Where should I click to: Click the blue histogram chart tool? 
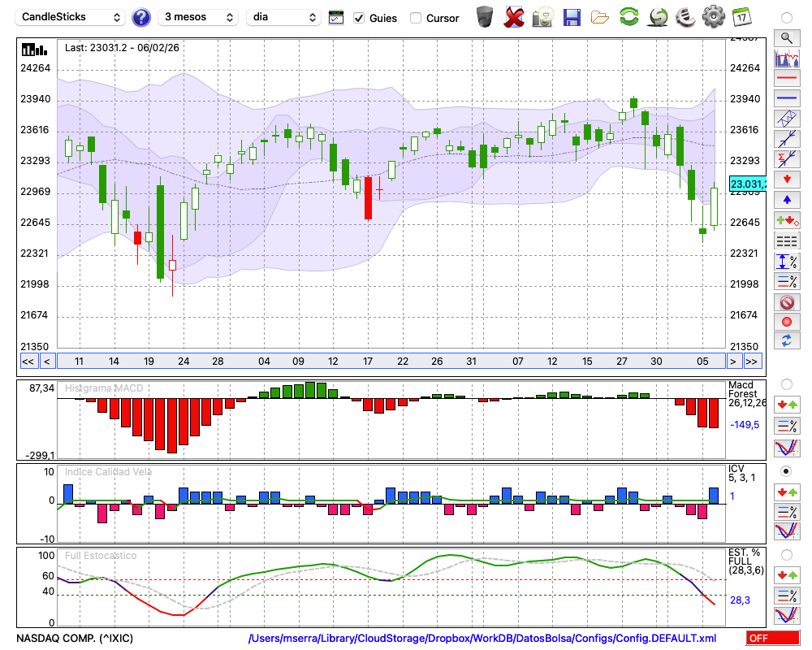coord(787,58)
